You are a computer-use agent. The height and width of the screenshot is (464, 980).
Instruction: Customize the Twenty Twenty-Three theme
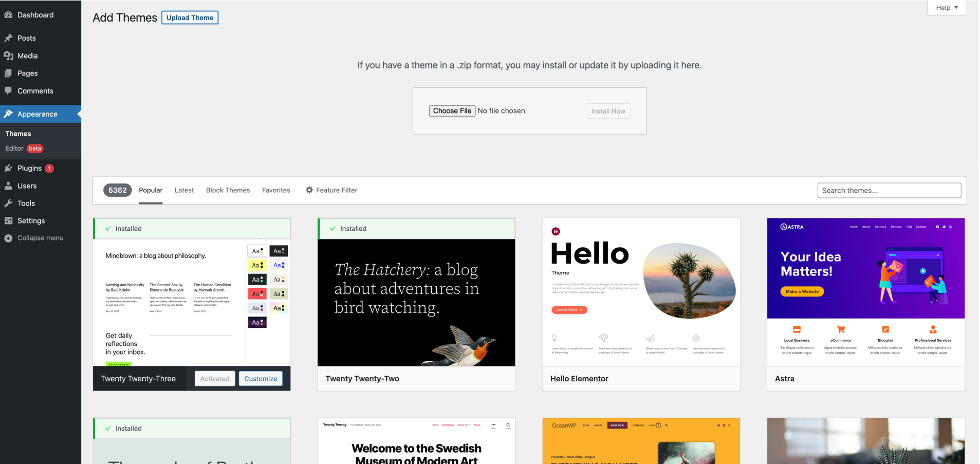(x=261, y=379)
